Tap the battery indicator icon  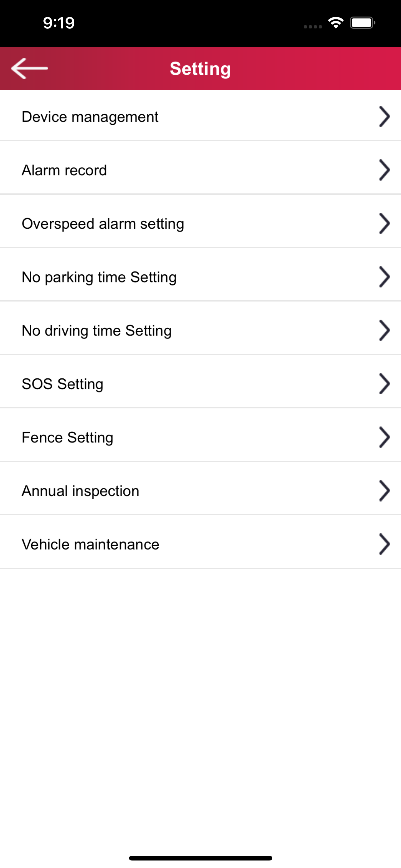(362, 22)
